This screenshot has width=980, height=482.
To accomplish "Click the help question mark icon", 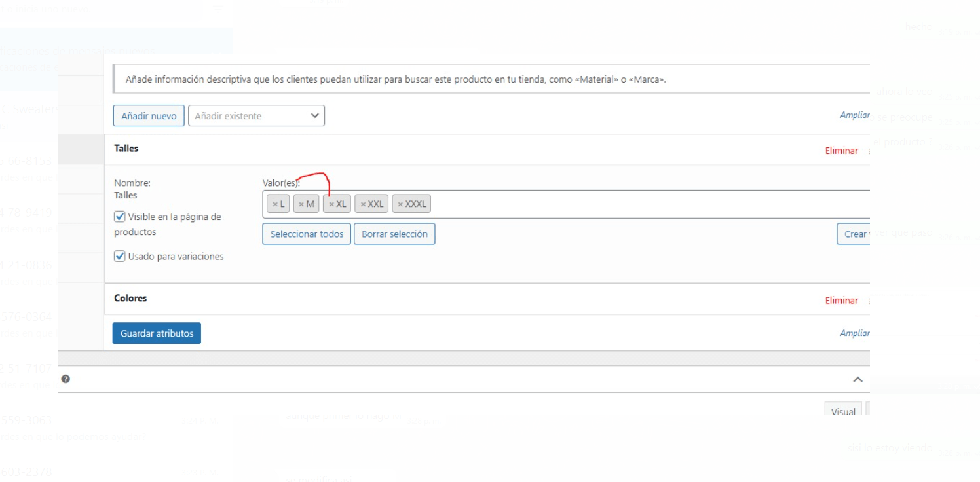I will click(66, 379).
